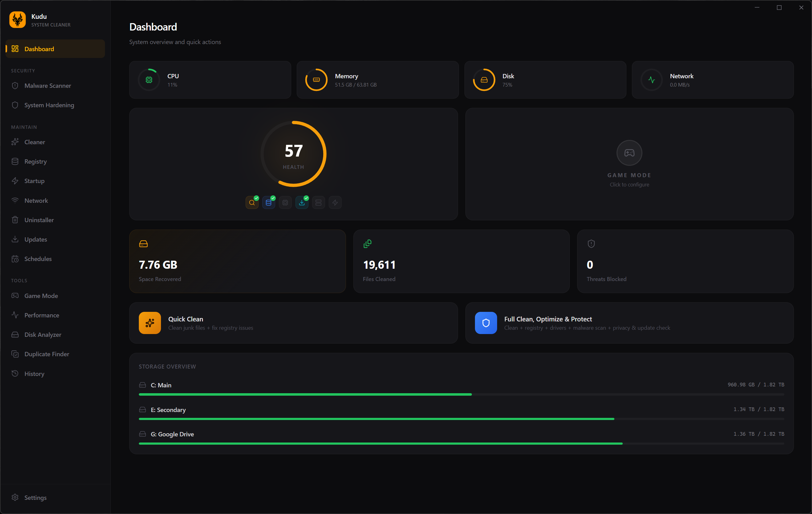Open the Disk Analyzer tool

[43, 334]
